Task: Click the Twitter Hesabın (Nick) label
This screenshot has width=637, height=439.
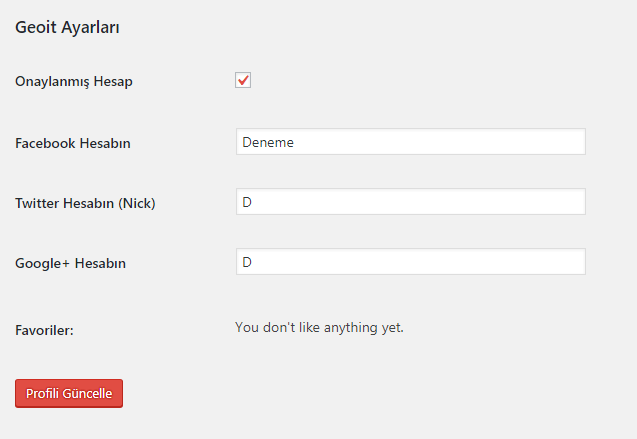Action: (85, 203)
